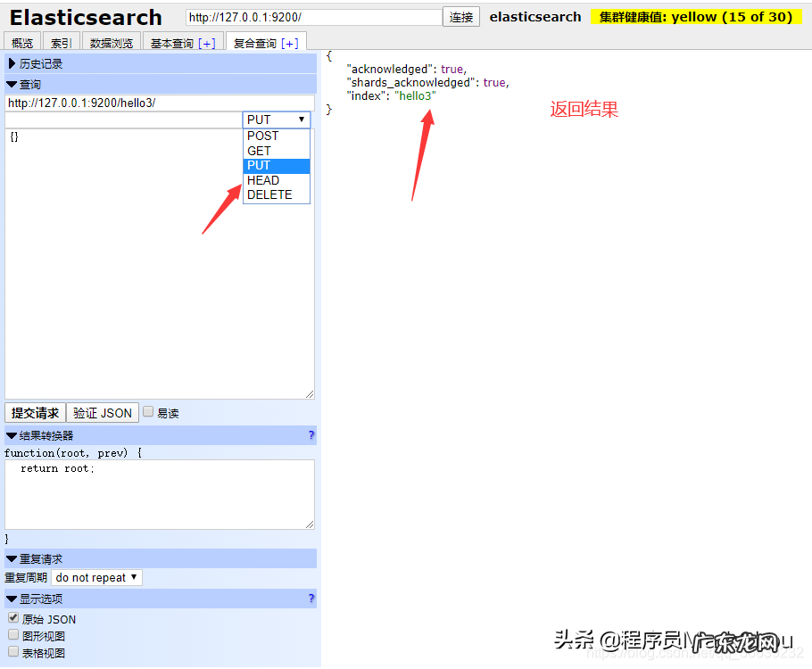Click the help question mark beside 显示选项
Image resolution: width=812 pixels, height=669 pixels.
pos(311,599)
